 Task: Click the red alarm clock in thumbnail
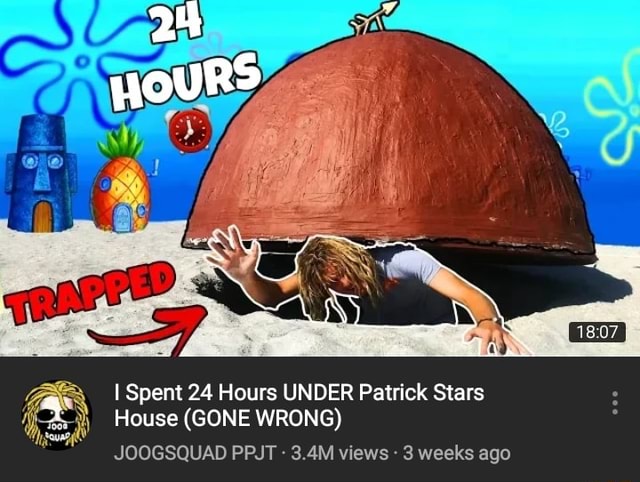click(189, 129)
